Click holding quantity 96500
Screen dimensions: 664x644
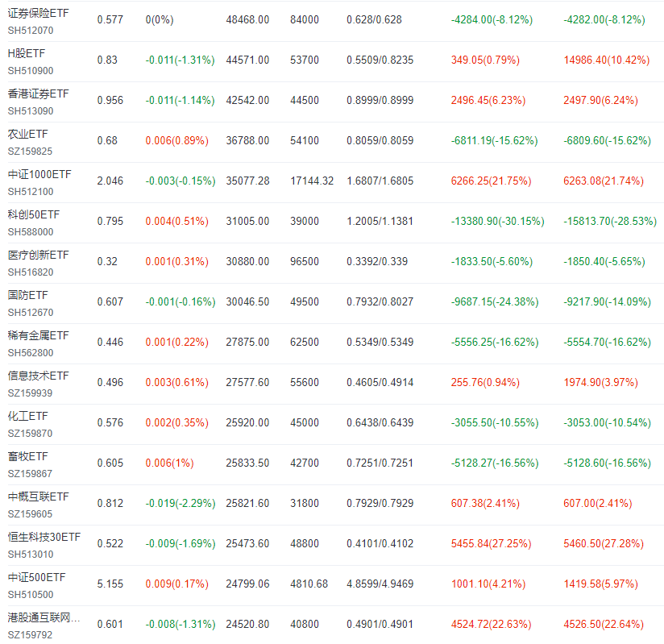(305, 261)
